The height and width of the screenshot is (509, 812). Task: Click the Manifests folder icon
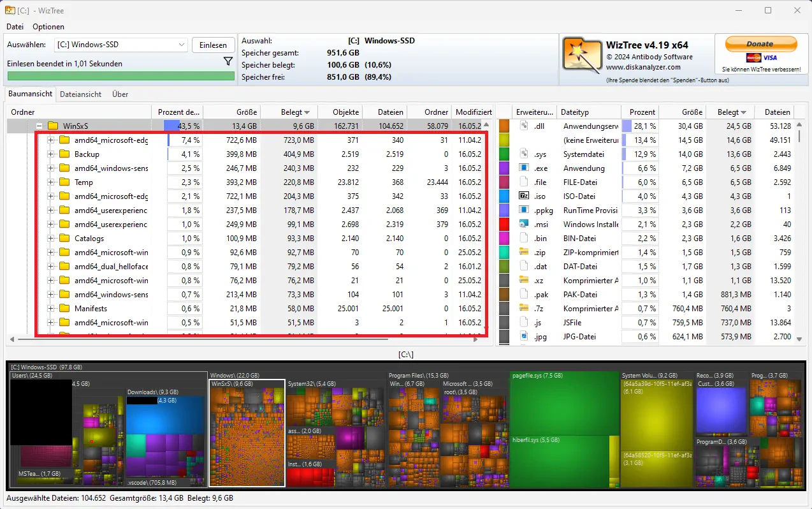pos(64,308)
